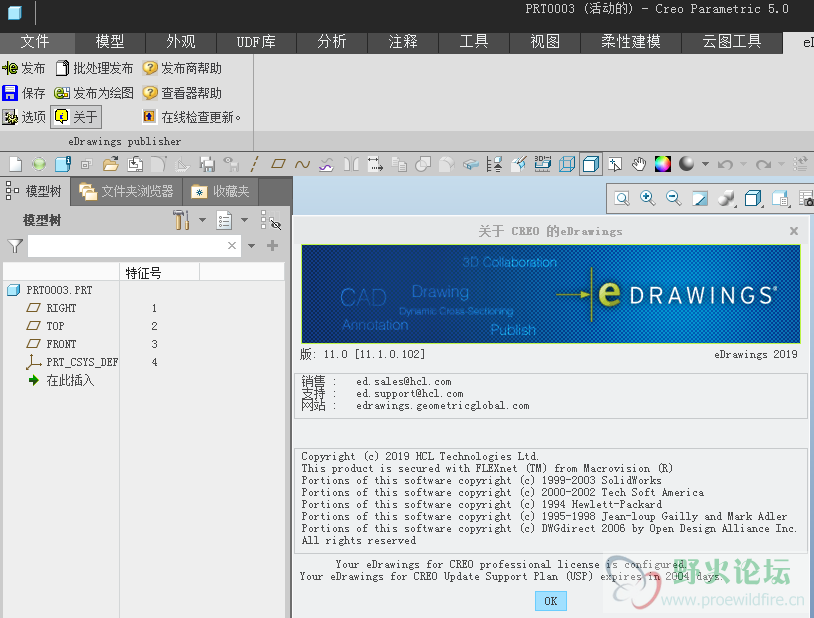Switch to the 收藏夹 tab
The width and height of the screenshot is (814, 618).
point(220,192)
